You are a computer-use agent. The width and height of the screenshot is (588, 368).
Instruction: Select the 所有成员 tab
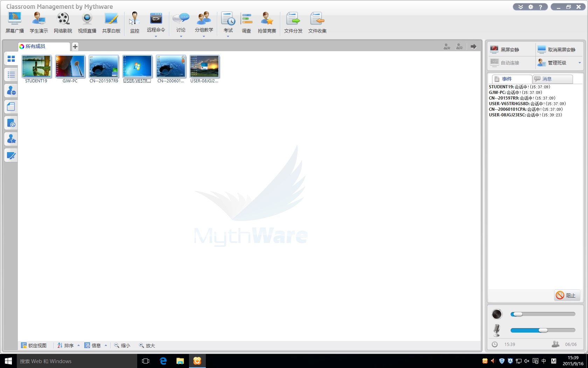(35, 46)
